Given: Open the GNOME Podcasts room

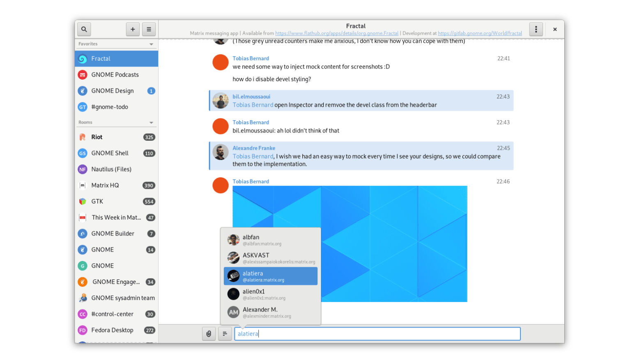Looking at the screenshot, I should coord(117,75).
